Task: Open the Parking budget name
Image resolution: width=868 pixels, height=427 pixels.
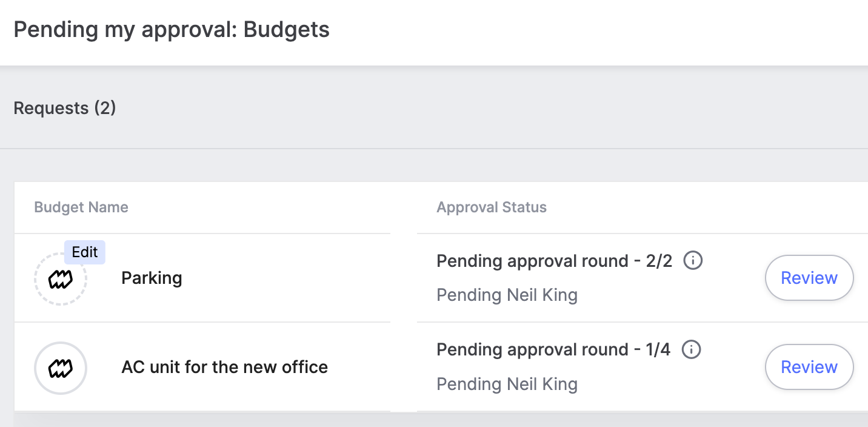Action: coord(152,278)
